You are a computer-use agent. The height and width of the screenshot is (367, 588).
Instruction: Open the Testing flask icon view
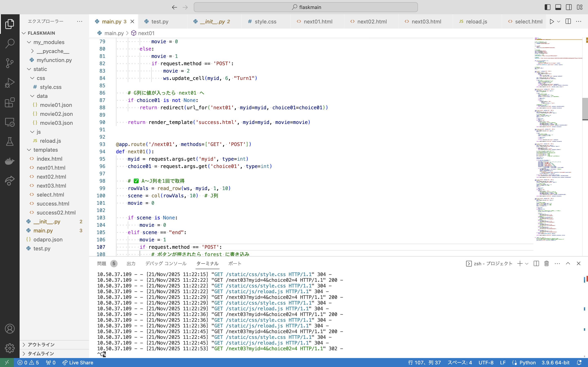[10, 141]
